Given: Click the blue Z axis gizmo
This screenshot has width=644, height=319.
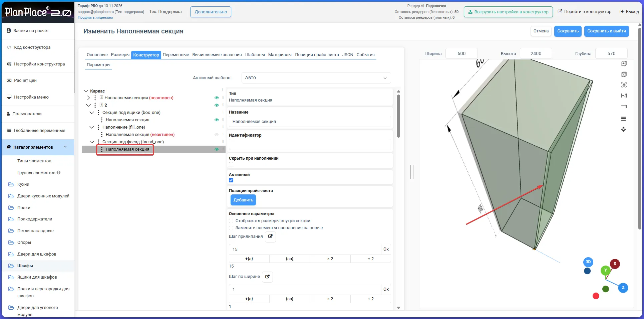Looking at the screenshot, I should (x=623, y=288).
